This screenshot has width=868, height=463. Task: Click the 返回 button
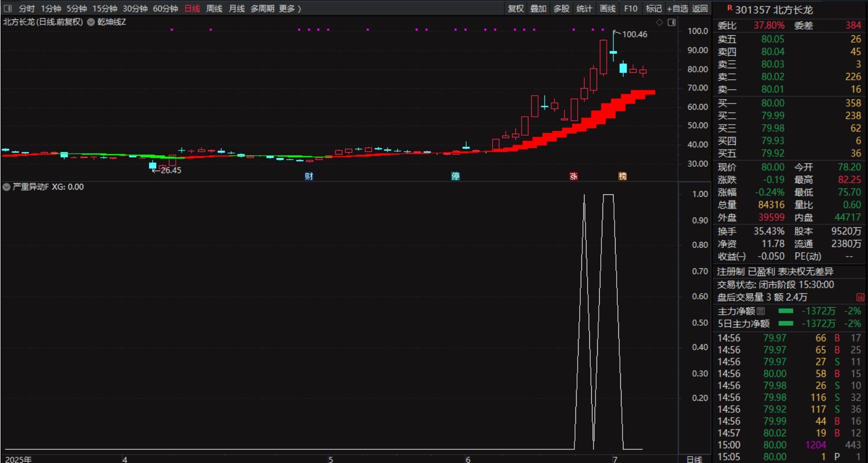point(700,8)
